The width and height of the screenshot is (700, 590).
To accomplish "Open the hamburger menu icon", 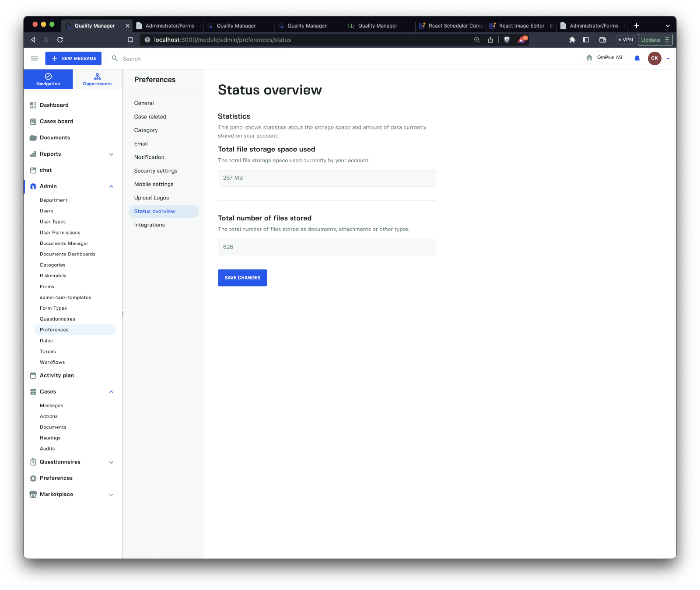I will pos(35,59).
